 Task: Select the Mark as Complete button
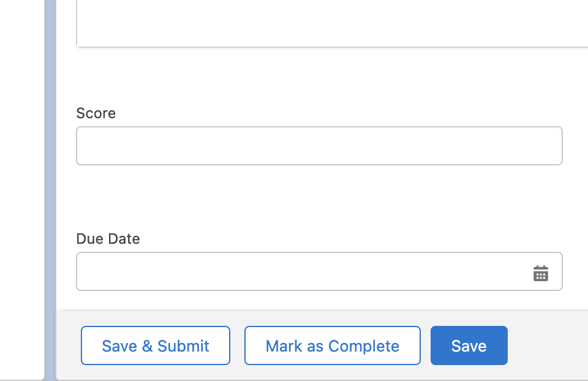[x=332, y=345]
